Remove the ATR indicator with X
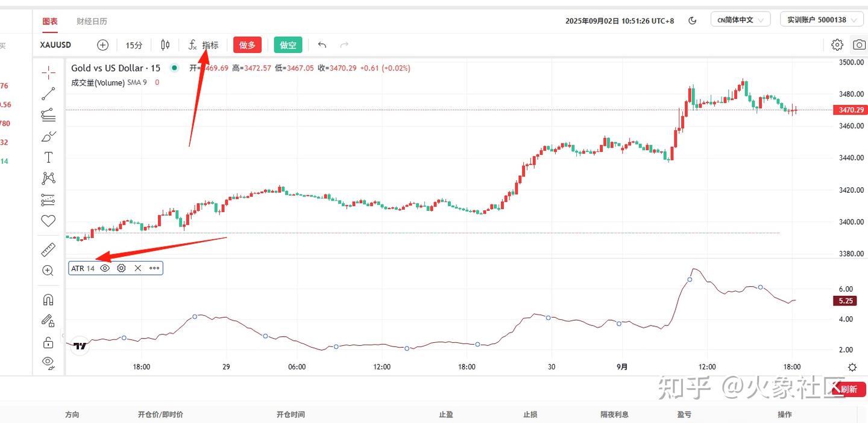This screenshot has width=868, height=423. pyautogui.click(x=137, y=268)
